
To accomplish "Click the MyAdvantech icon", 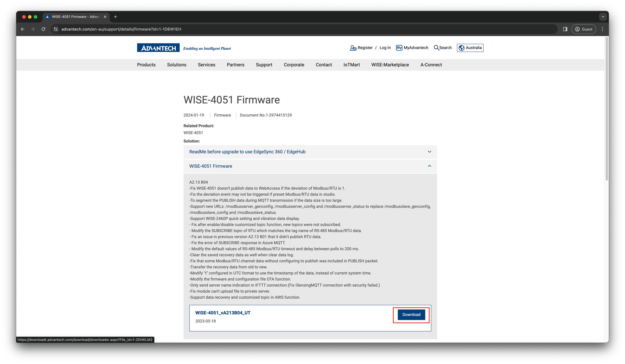I will click(399, 48).
